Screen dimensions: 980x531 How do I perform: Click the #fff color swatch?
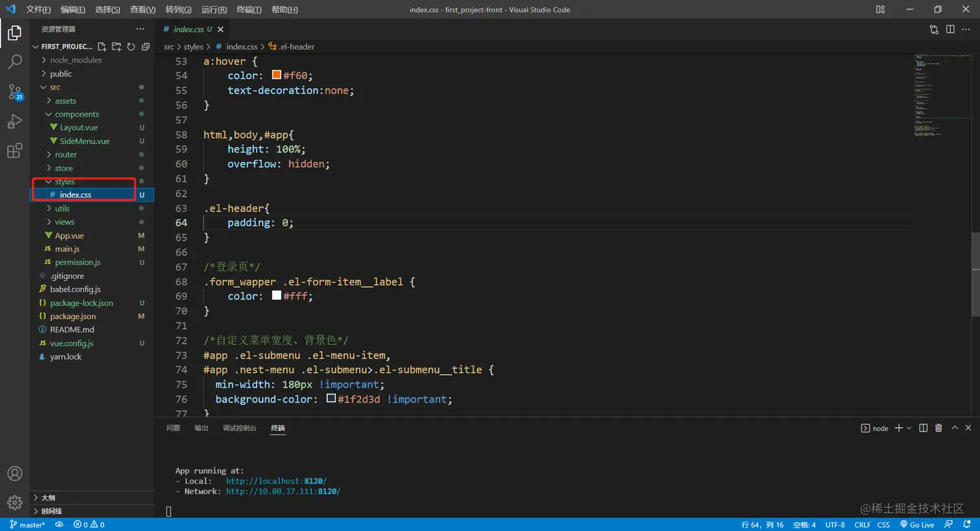[276, 296]
